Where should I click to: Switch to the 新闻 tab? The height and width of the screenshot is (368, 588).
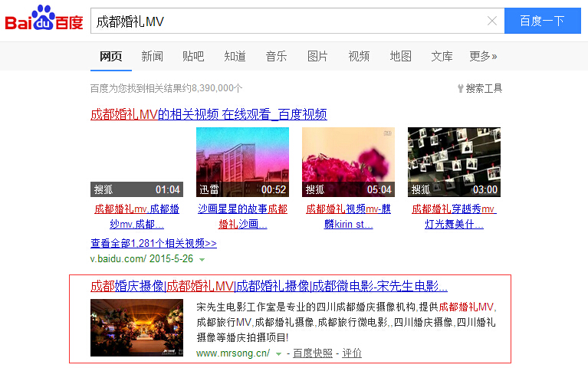pyautogui.click(x=152, y=56)
